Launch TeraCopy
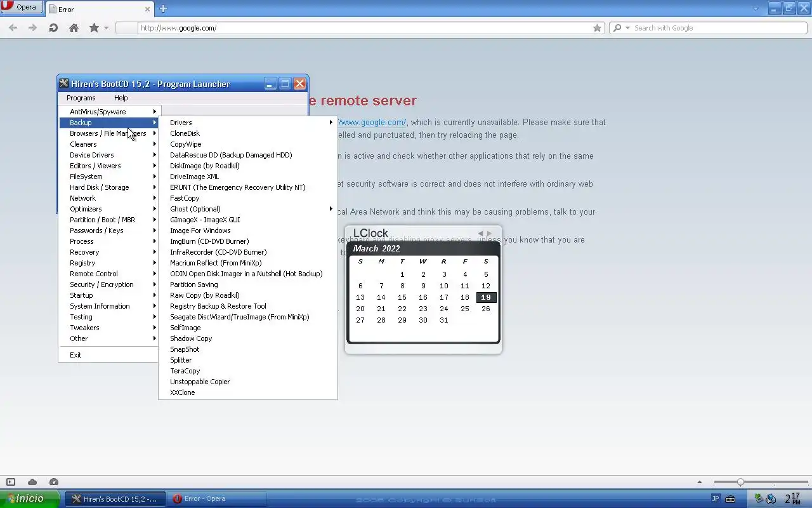812x508 pixels. click(x=247, y=371)
